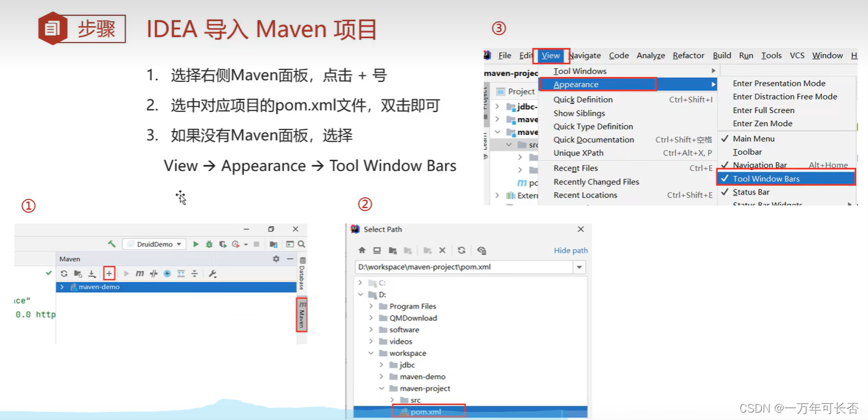Open the Database tool window tab
This screenshot has width=868, height=420.
click(302, 273)
